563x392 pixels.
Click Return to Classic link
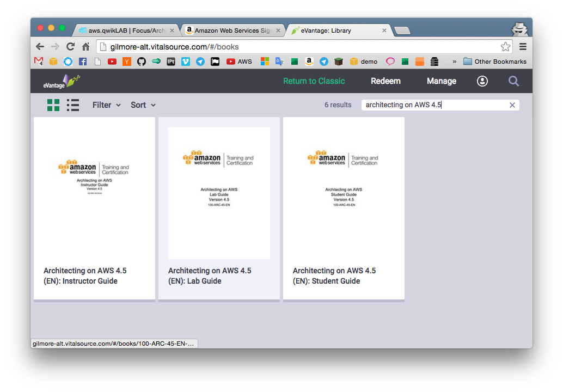tap(314, 81)
